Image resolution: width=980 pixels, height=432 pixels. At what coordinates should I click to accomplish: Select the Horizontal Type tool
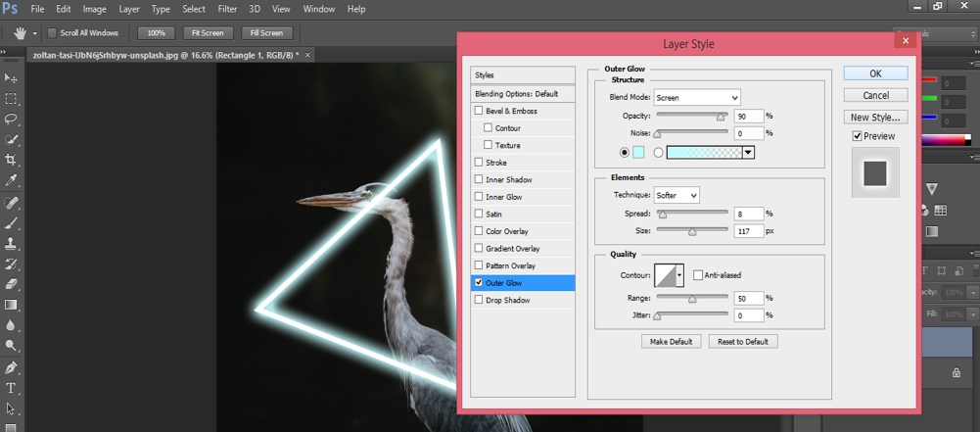click(11, 388)
